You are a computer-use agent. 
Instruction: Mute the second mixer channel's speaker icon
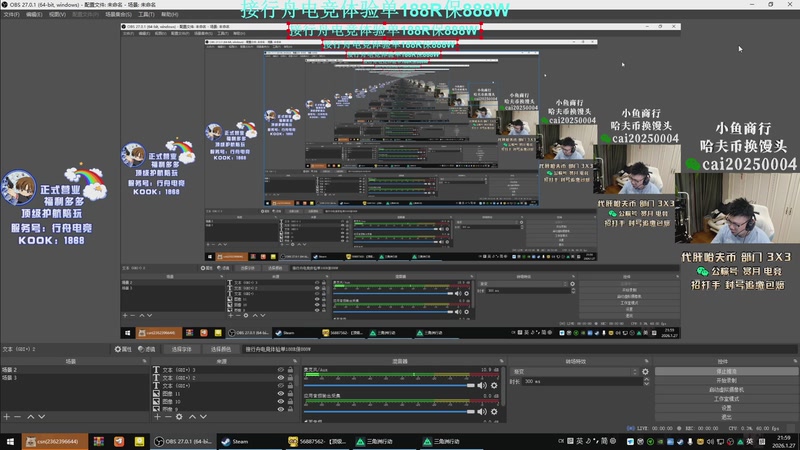[482, 411]
